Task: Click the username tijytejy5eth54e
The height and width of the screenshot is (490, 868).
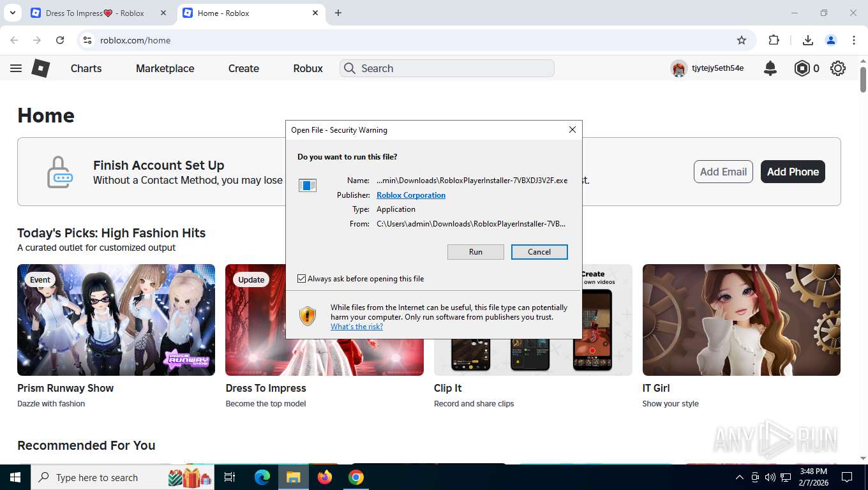Action: pyautogui.click(x=717, y=68)
